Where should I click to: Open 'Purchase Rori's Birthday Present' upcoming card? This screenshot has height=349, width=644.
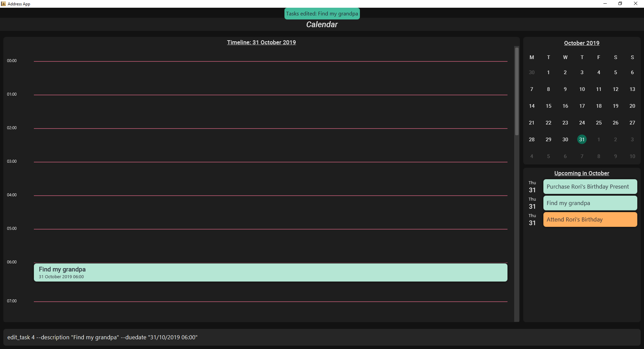590,187
